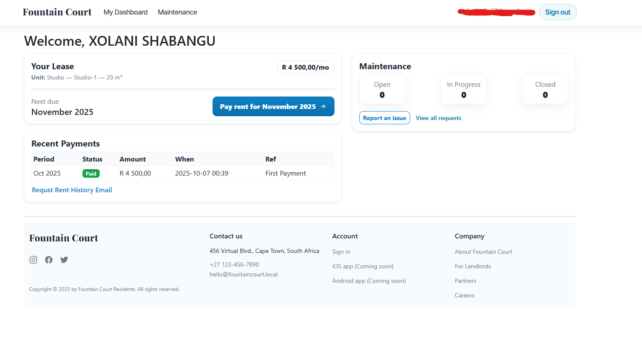Screen dimensions: 642x364
Task: Click the 456 Virtual Blvd. address text
Action: (264, 251)
